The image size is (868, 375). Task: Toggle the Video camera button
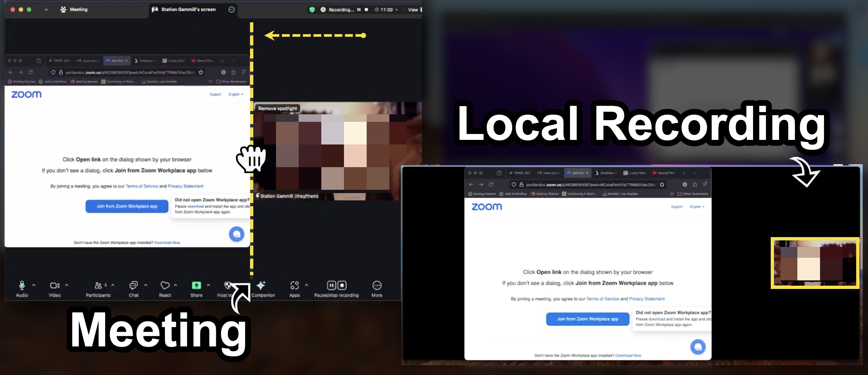tap(55, 285)
